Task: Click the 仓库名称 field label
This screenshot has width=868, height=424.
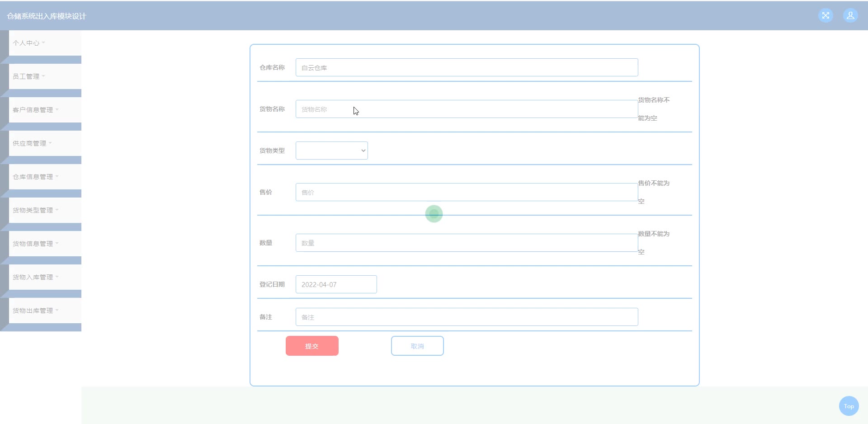Action: tap(272, 67)
